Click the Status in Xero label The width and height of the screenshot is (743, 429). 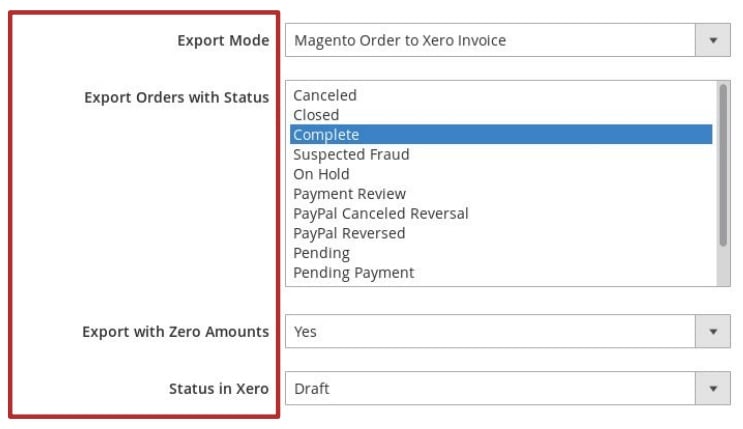[219, 389]
